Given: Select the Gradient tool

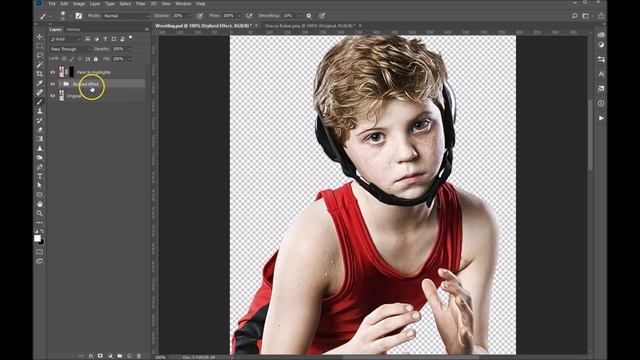Looking at the screenshot, I should (40, 139).
